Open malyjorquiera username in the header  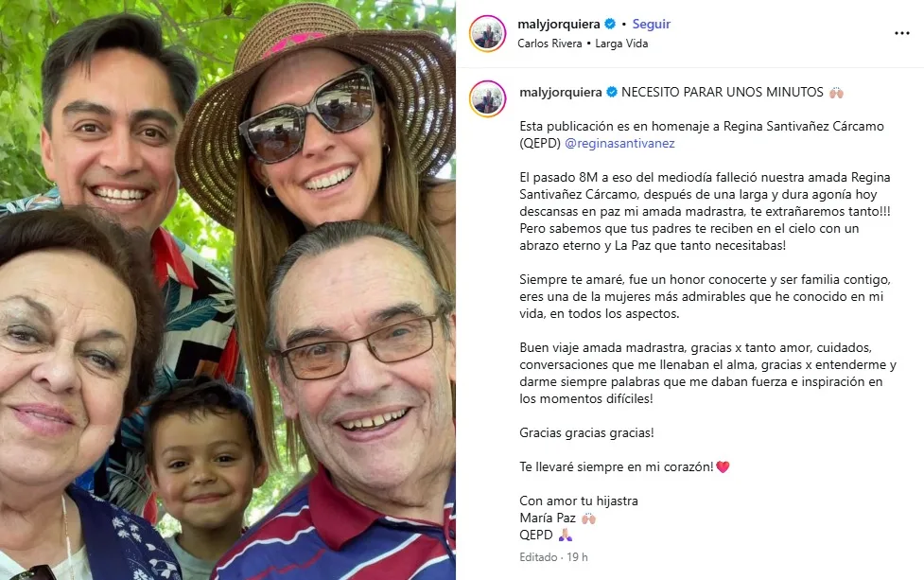[559, 25]
